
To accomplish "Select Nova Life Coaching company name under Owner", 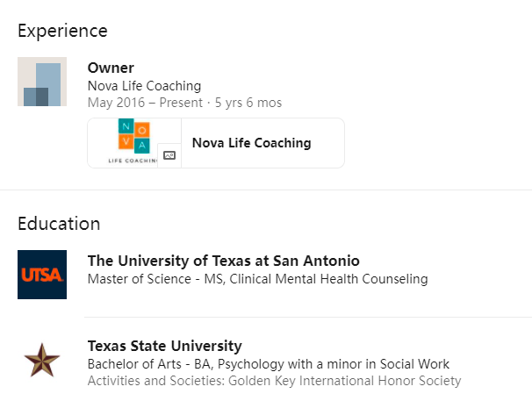I will 144,86.
